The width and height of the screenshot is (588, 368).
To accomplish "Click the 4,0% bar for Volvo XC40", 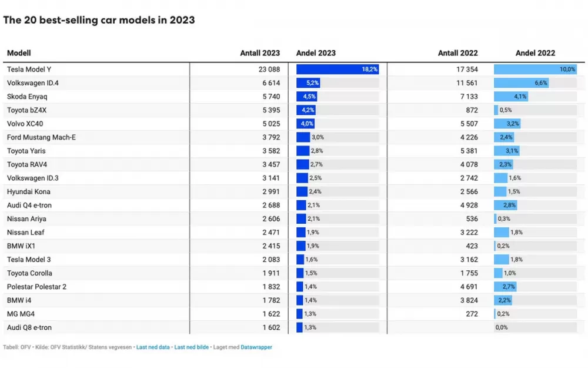I will click(x=306, y=124).
